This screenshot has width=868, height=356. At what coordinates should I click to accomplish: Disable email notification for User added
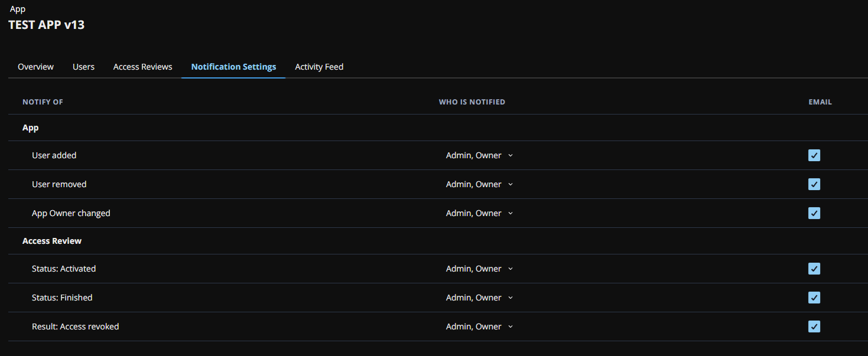pos(814,155)
